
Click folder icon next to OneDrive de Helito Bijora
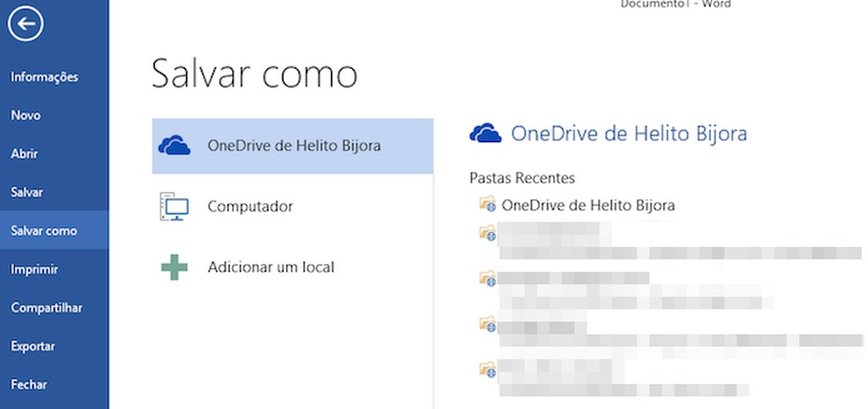click(488, 204)
